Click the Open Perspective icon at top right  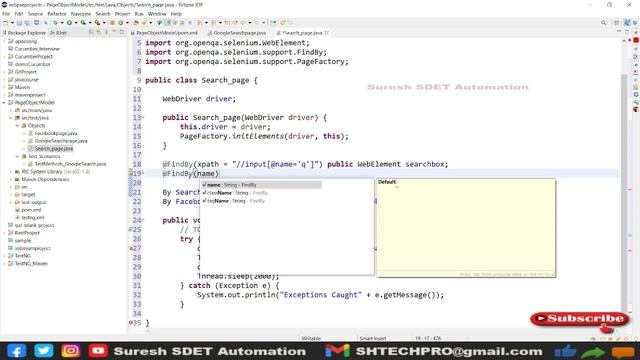click(617, 23)
